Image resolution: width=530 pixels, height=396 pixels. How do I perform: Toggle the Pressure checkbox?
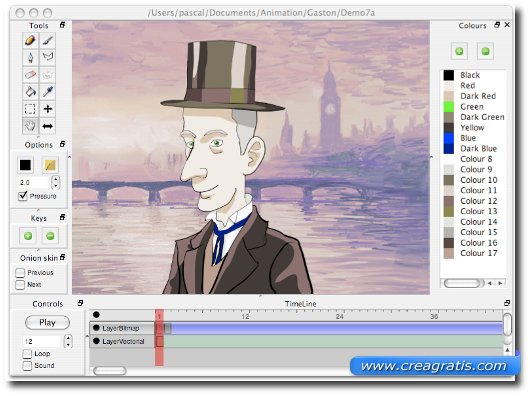(x=23, y=196)
